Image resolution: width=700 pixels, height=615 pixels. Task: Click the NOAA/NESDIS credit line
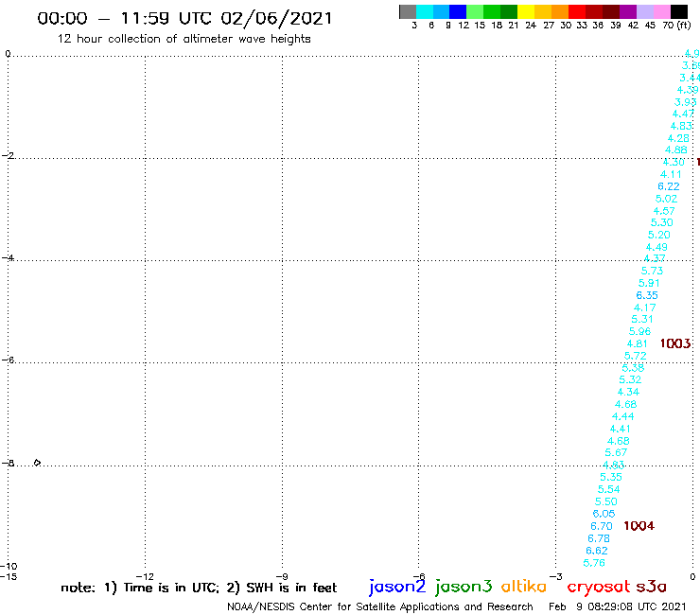click(380, 606)
